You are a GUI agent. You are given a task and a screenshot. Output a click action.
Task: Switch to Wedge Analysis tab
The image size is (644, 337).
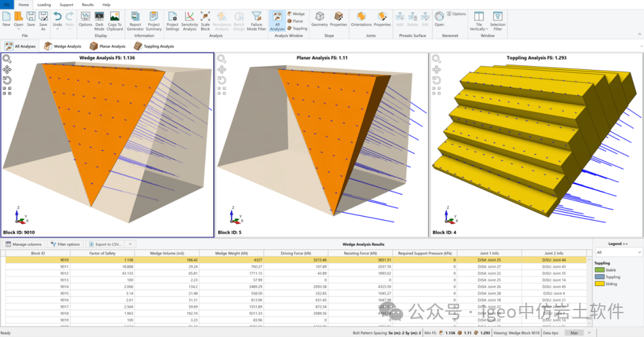[x=63, y=47]
